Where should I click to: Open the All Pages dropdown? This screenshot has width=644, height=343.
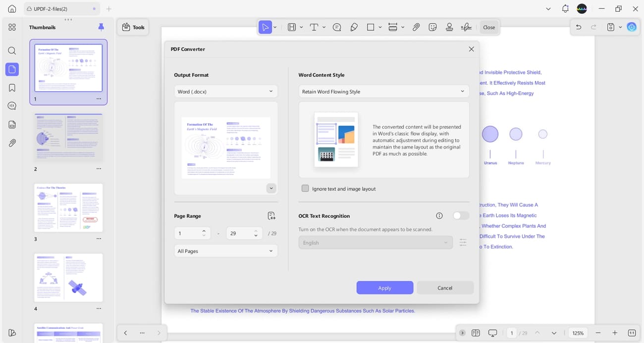pos(225,251)
